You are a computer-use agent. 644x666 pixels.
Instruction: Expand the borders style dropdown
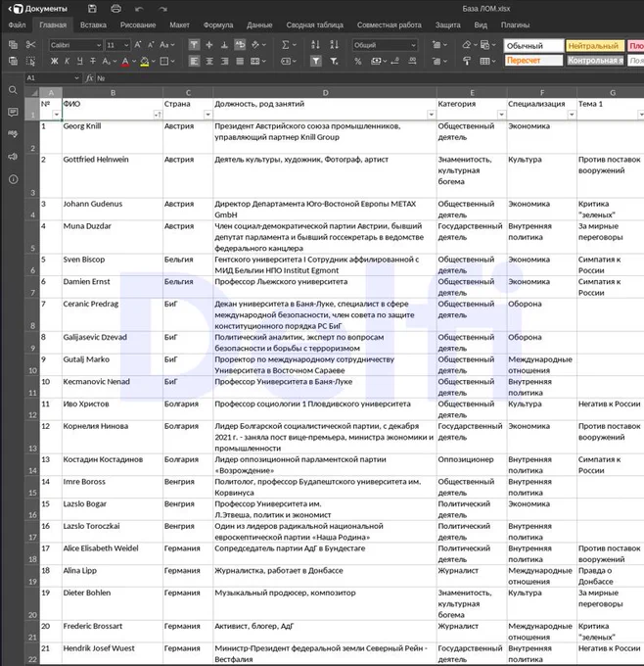point(173,61)
